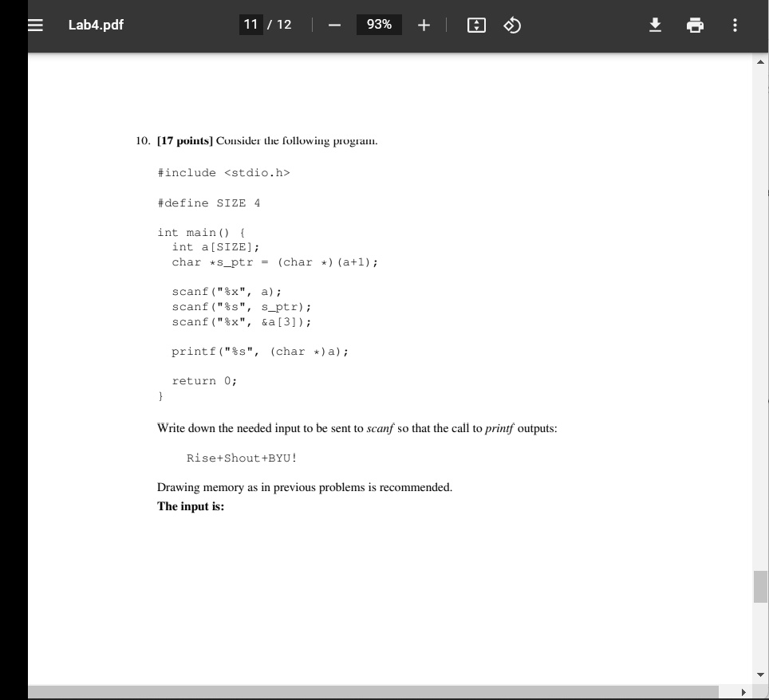Click the page number input showing 11
769x700 pixels.
[x=250, y=25]
